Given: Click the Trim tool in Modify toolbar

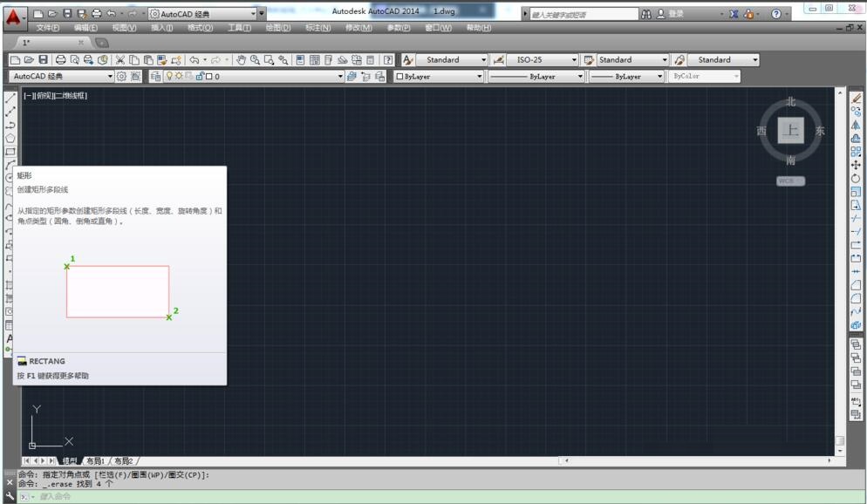Looking at the screenshot, I should (856, 218).
